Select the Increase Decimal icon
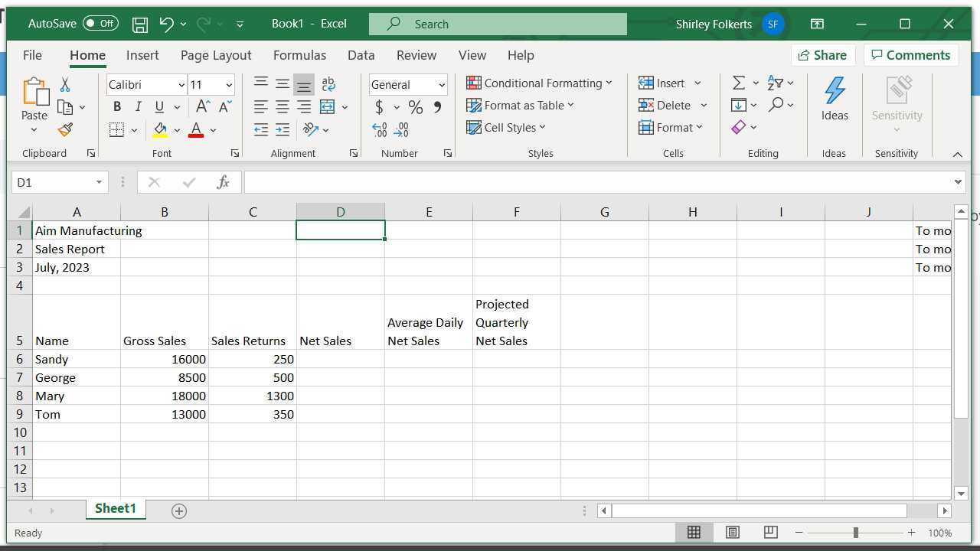The width and height of the screenshot is (980, 551). (x=379, y=130)
